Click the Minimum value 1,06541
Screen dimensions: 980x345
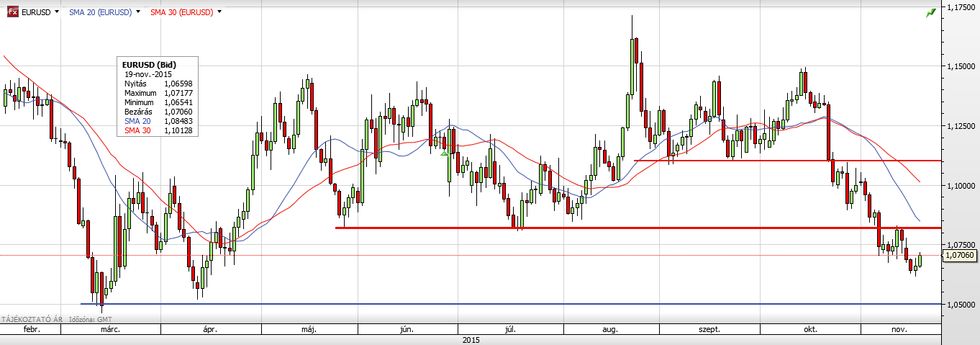pos(178,102)
